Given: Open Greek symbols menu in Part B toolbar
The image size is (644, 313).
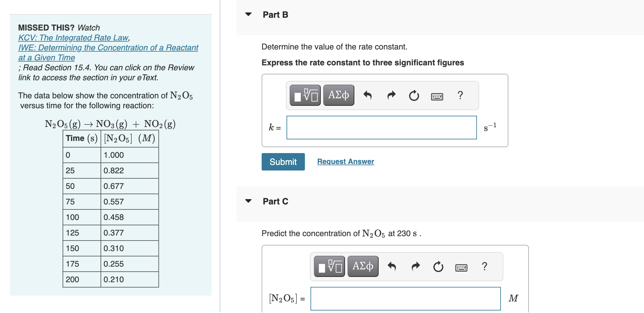Looking at the screenshot, I should pos(338,95).
